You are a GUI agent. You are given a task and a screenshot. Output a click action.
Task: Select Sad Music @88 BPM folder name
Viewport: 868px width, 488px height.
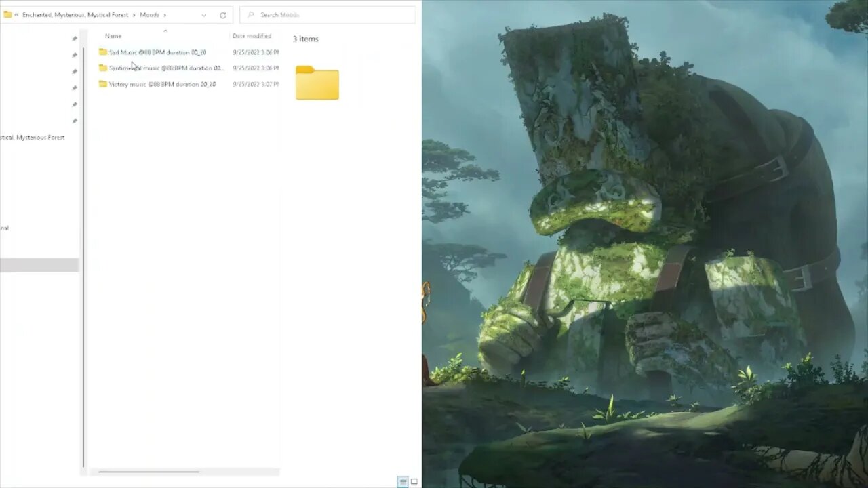pos(158,52)
